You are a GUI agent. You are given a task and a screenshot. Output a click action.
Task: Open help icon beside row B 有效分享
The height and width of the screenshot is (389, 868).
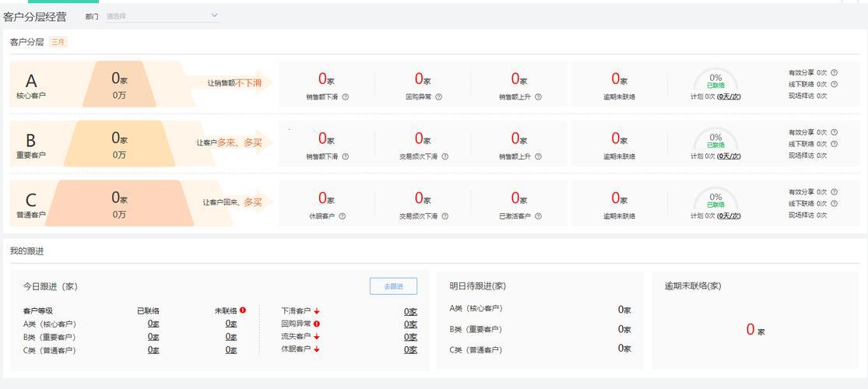point(835,132)
